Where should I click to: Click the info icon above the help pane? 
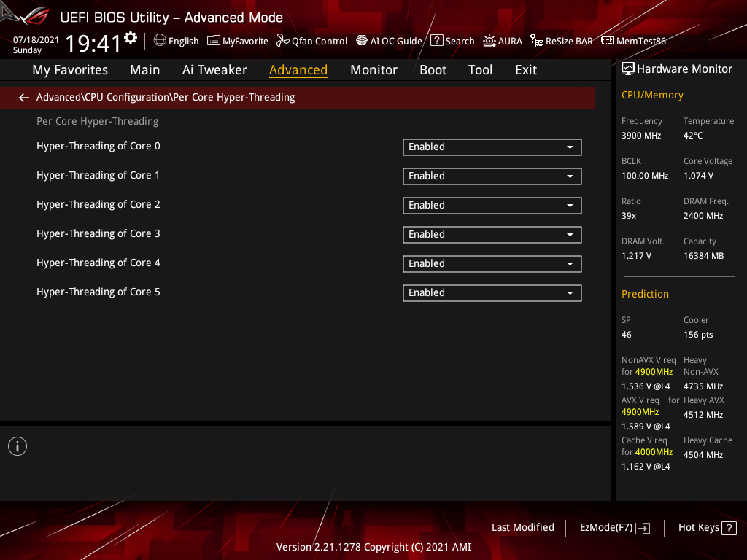tap(17, 446)
